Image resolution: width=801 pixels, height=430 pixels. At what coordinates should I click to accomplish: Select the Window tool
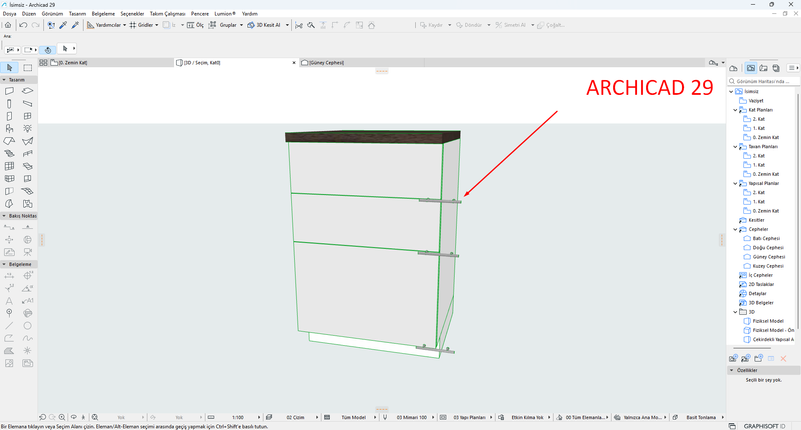[28, 116]
